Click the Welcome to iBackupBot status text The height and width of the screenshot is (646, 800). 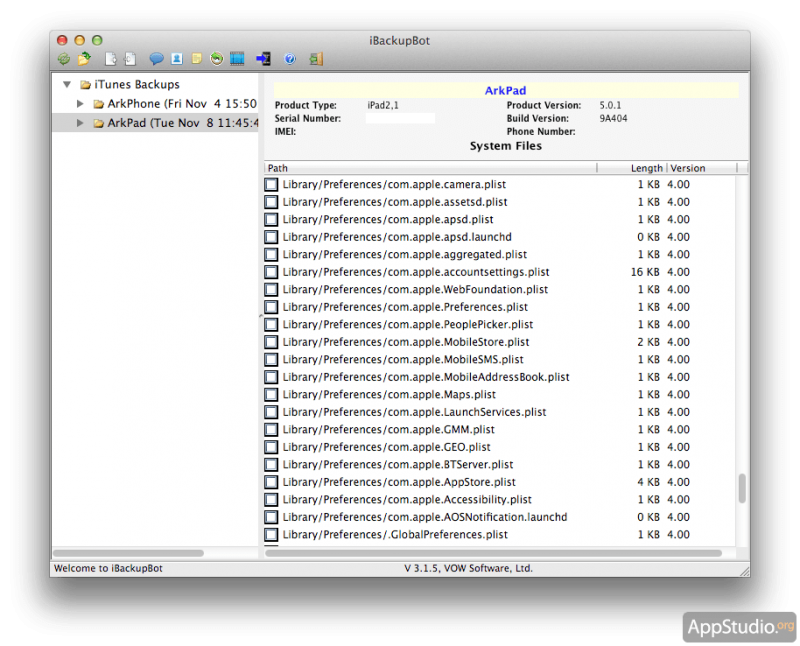(x=108, y=568)
